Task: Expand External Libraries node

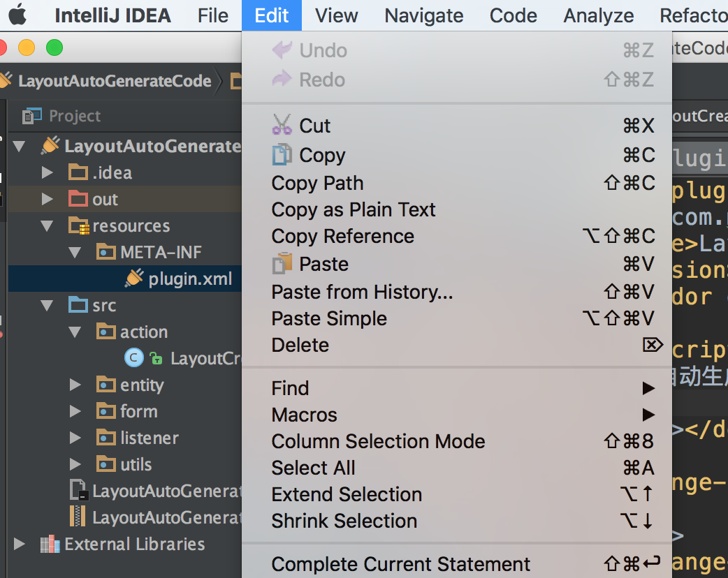Action: [19, 544]
